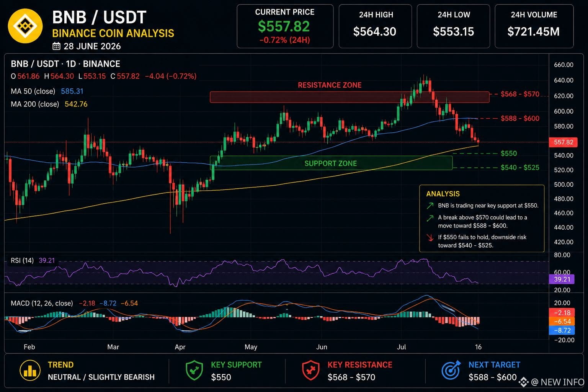Click the 'BNB / USDT · 1D · BINANCE' chart title
The image size is (588, 392).
pyautogui.click(x=65, y=64)
